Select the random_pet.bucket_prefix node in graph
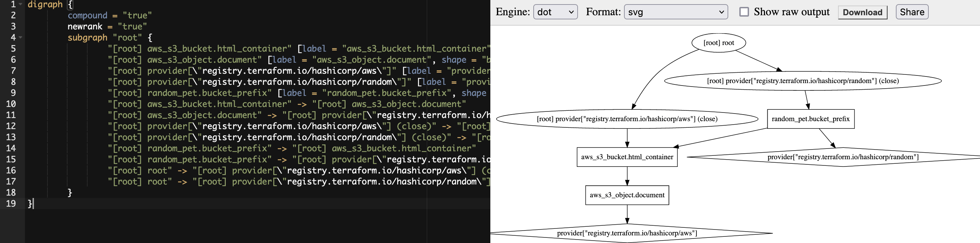980x243 pixels. point(810,119)
